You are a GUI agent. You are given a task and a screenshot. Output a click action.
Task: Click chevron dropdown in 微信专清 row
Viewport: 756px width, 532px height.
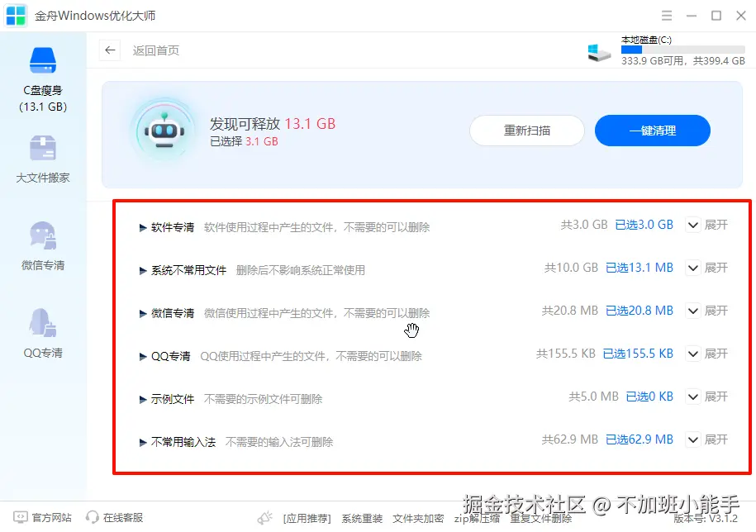tap(693, 311)
